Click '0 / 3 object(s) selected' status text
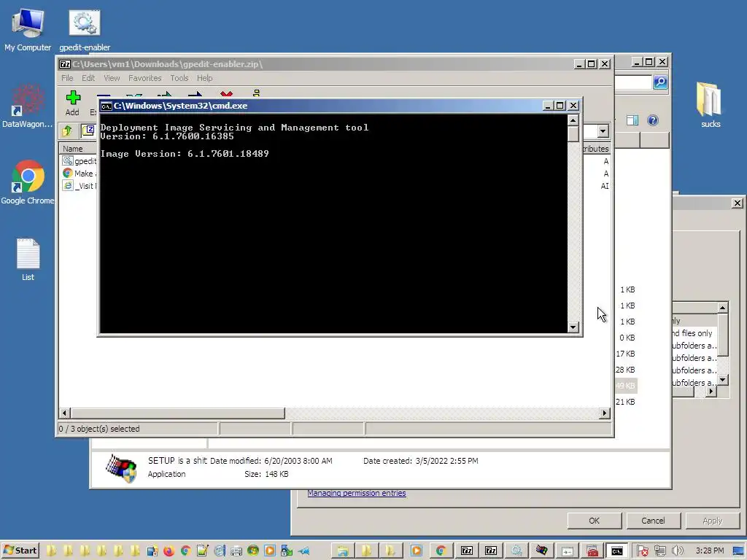This screenshot has width=747, height=560. [x=99, y=429]
